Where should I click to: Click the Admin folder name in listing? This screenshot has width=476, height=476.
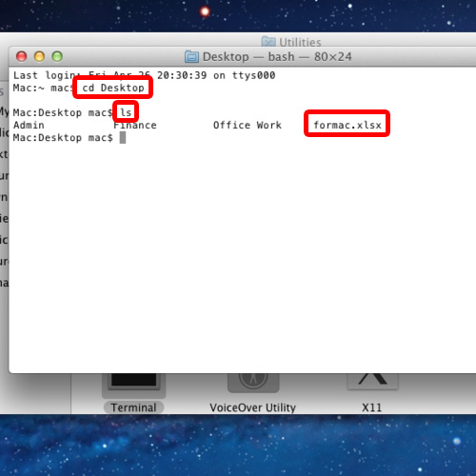click(29, 125)
